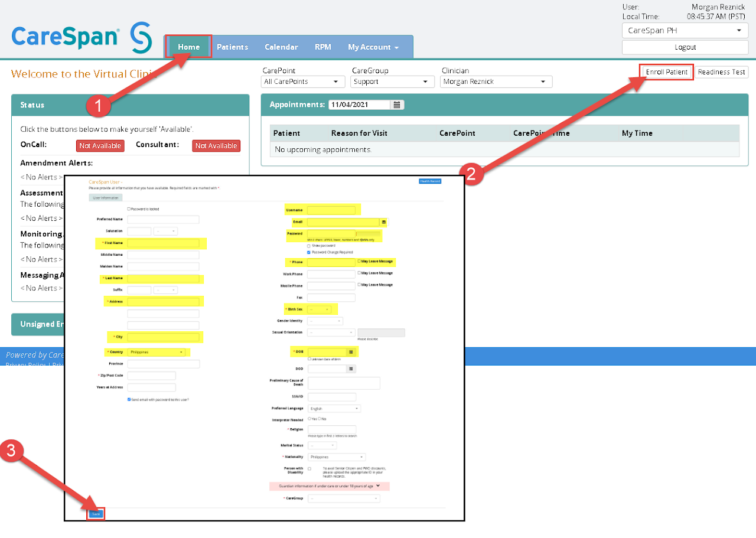Click the envelope icon next to Email field

384,222
